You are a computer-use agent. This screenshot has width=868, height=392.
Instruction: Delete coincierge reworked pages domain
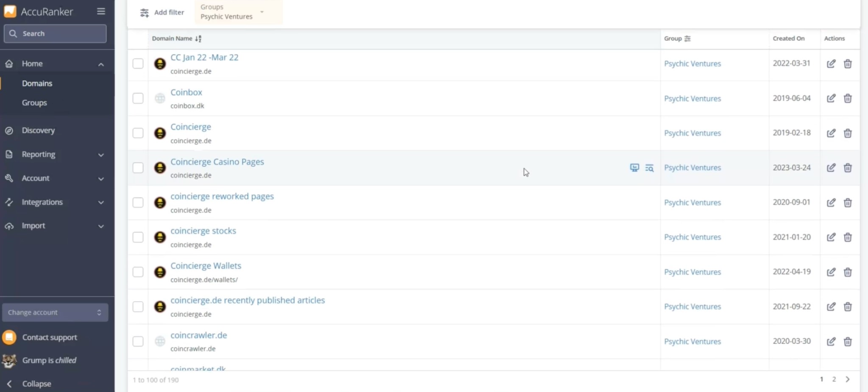(x=848, y=202)
